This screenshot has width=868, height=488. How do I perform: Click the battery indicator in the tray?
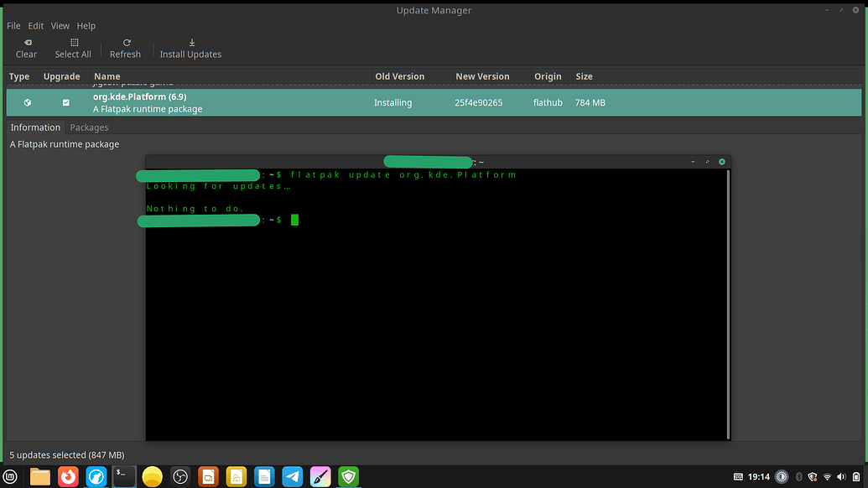tap(855, 475)
